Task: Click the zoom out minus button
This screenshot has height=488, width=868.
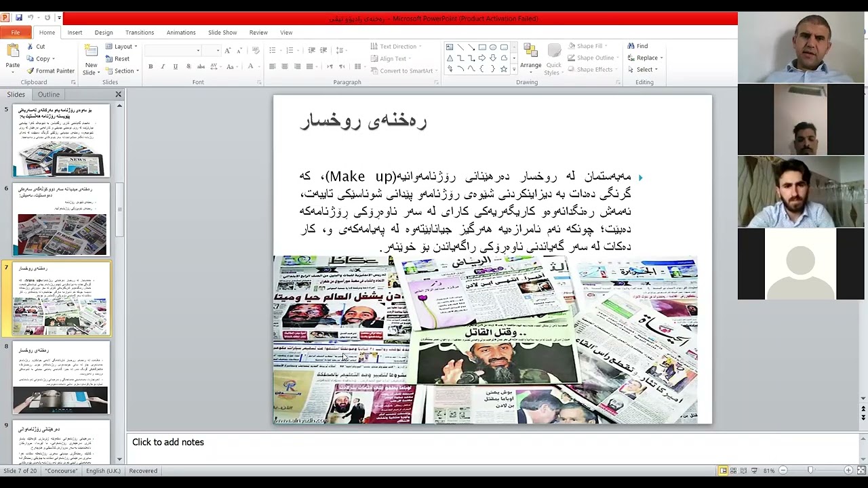Action: [x=783, y=470]
